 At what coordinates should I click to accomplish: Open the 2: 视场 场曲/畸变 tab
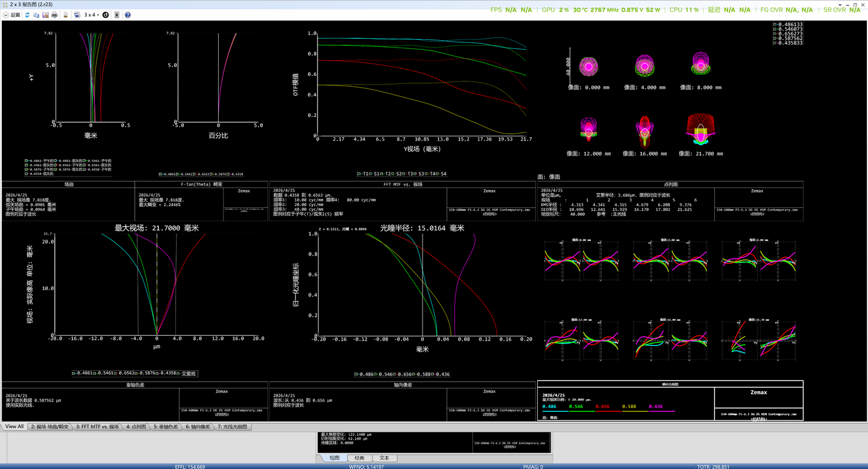[x=50, y=427]
